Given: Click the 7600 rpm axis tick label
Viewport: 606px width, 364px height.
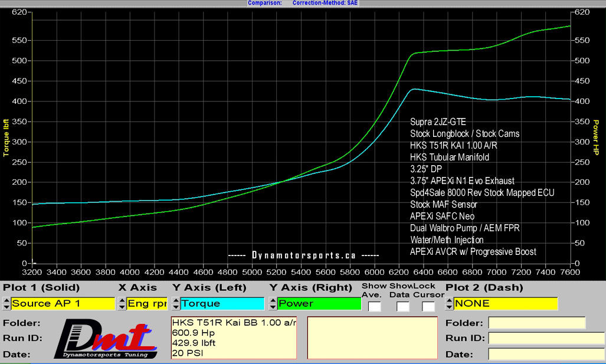Looking at the screenshot, I should (x=570, y=273).
